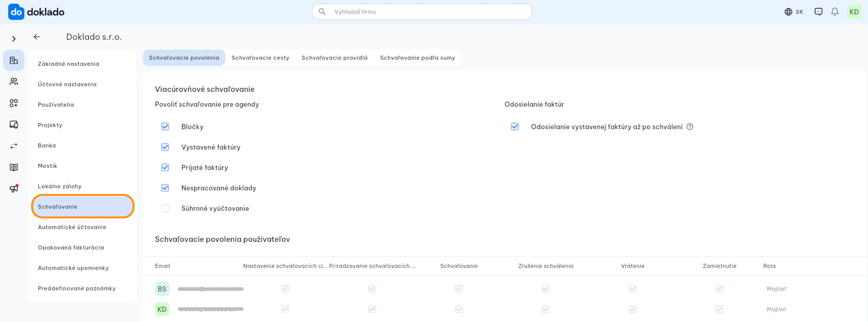Click the Odosielanie faktúr heading
Viewport: 868px width, 322px height.
click(534, 105)
